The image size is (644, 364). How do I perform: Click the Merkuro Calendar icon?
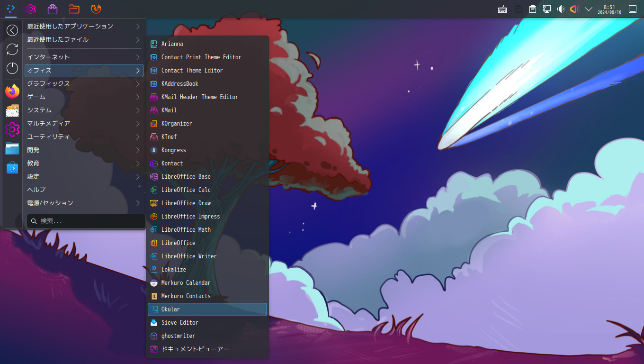153,283
